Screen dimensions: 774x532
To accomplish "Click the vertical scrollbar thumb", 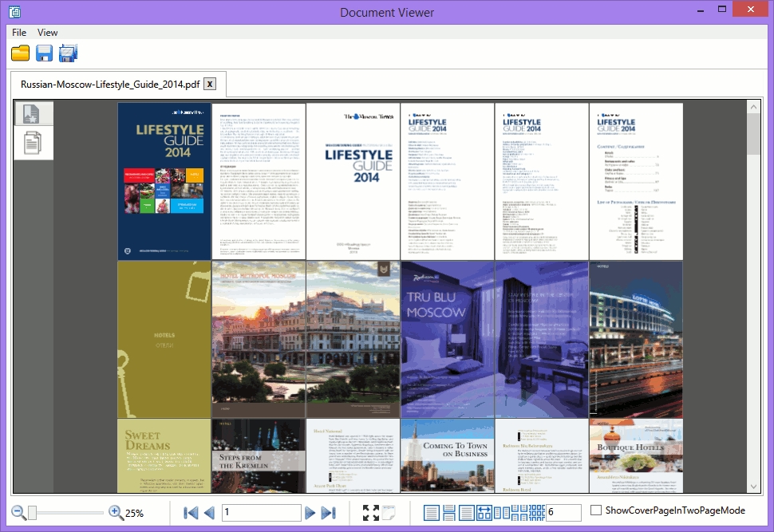I will coord(753,134).
